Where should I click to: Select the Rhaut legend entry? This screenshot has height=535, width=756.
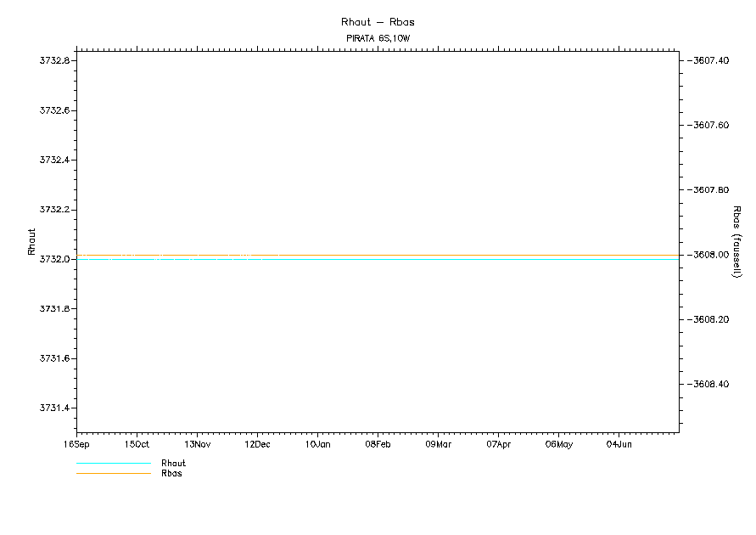pyautogui.click(x=173, y=464)
